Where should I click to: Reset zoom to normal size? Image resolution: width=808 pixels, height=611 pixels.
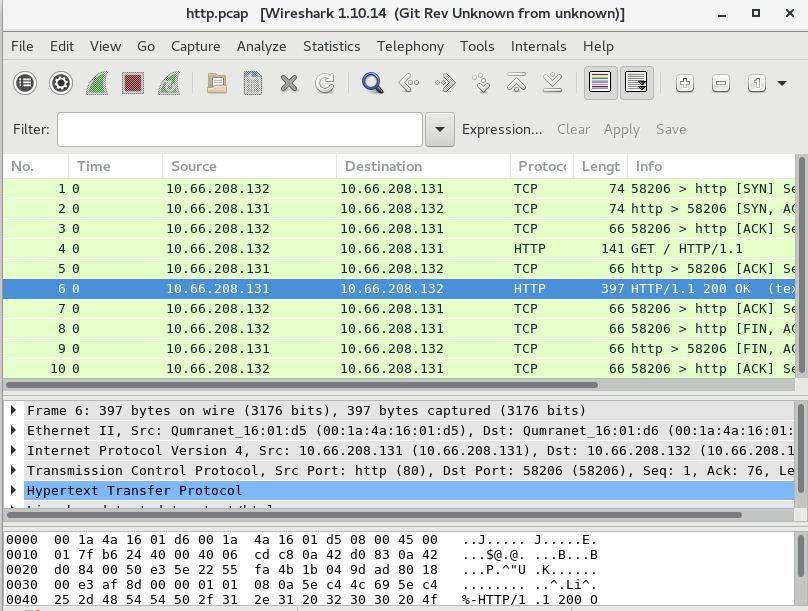(x=756, y=83)
